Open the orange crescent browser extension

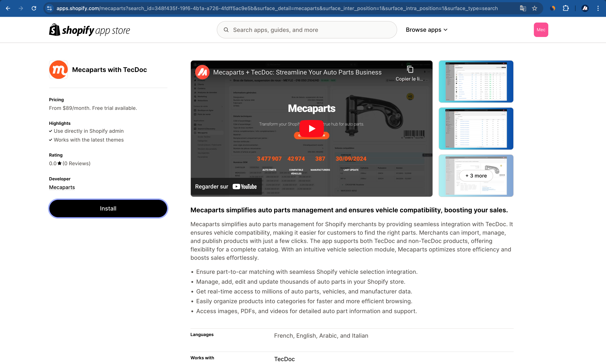tap(553, 8)
